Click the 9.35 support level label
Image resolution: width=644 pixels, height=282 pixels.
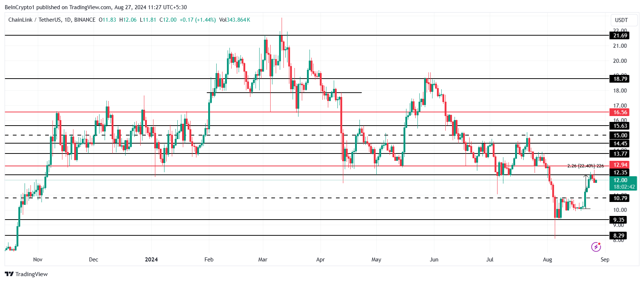(618, 220)
